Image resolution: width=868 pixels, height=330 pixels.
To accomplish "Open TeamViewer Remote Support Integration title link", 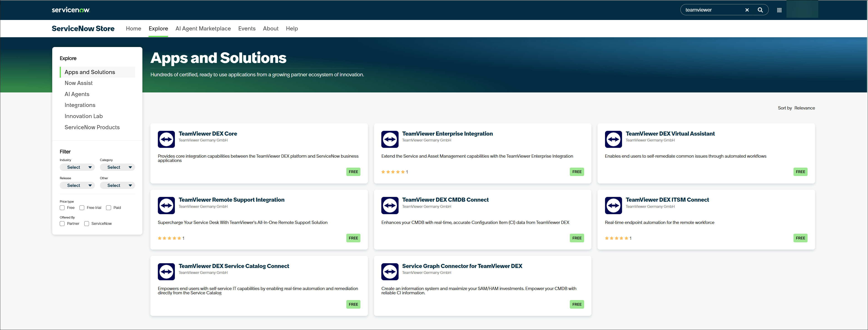I will point(231,200).
